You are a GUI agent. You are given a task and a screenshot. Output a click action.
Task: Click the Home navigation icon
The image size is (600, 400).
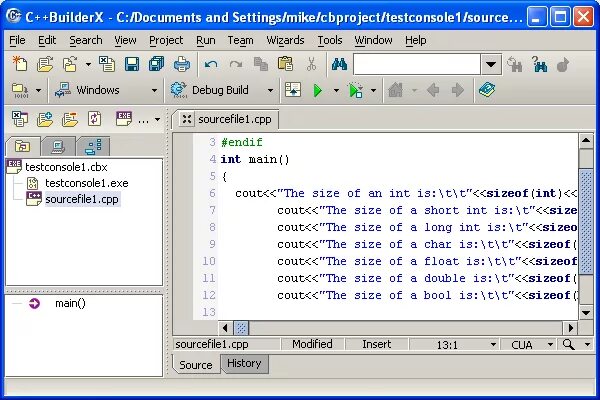tap(396, 90)
